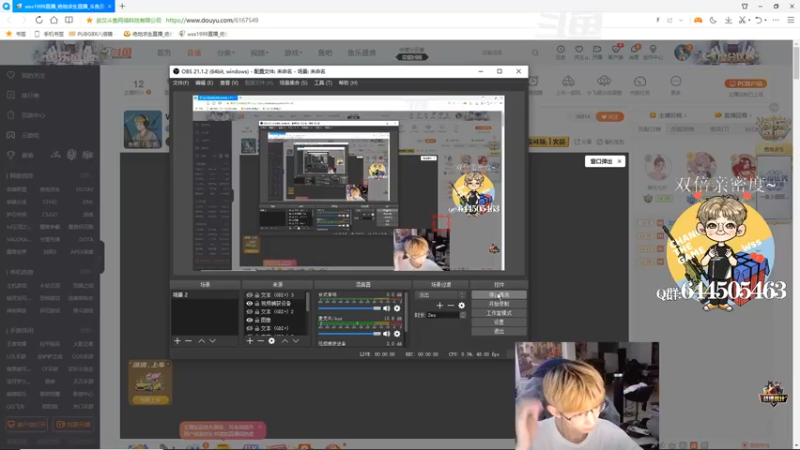This screenshot has height=450, width=800.
Task: Move scene down in Scenes panel
Action: point(212,340)
